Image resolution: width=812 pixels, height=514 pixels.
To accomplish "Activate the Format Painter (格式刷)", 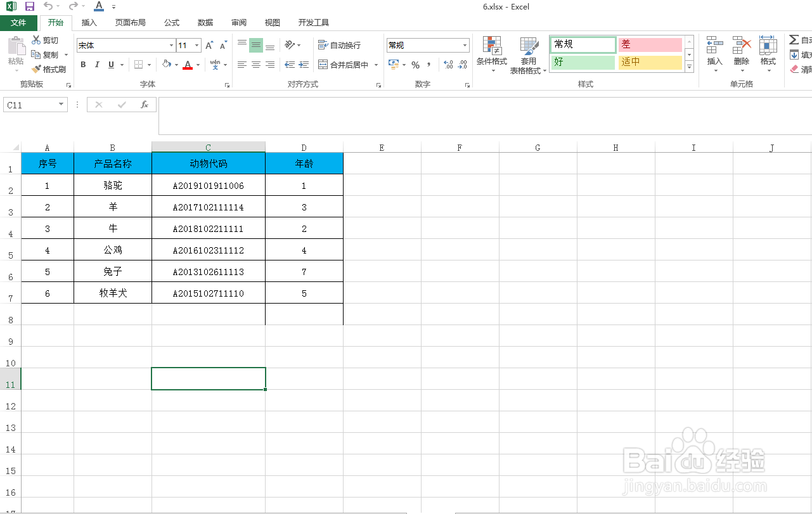I will coord(49,69).
